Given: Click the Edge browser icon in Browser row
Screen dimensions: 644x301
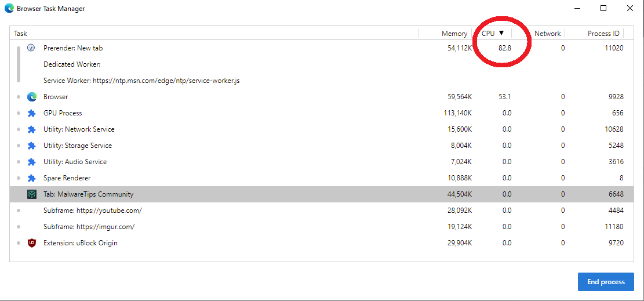Looking at the screenshot, I should [32, 97].
